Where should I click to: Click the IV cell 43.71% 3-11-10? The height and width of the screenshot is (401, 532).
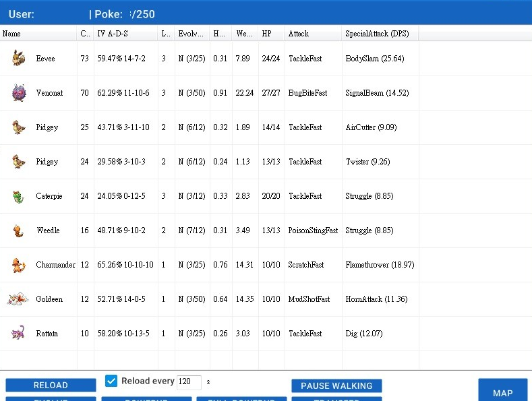pos(123,127)
